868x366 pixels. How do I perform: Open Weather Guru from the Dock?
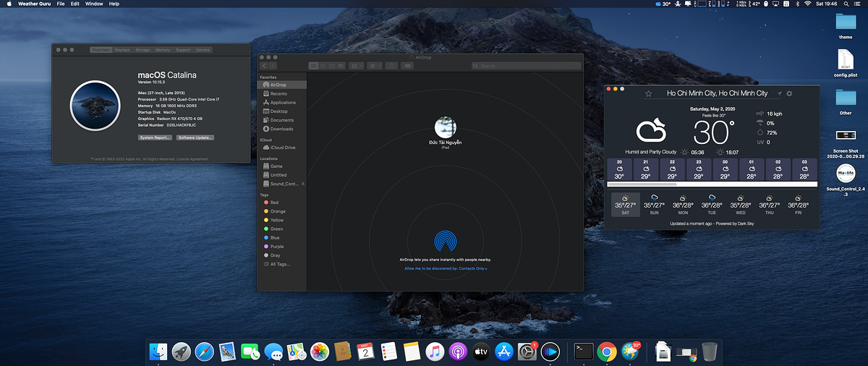click(x=631, y=352)
